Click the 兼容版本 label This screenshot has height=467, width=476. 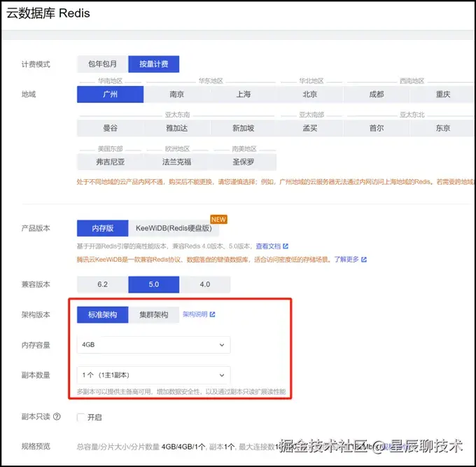(x=36, y=284)
